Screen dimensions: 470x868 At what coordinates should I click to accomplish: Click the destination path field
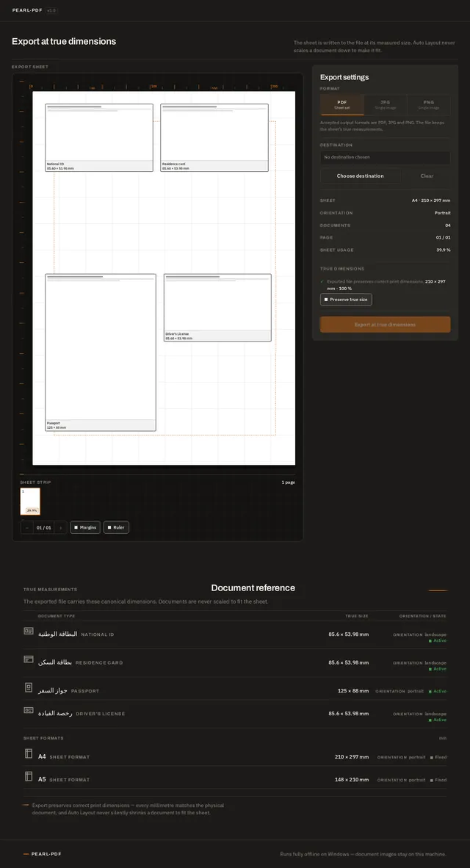386,157
